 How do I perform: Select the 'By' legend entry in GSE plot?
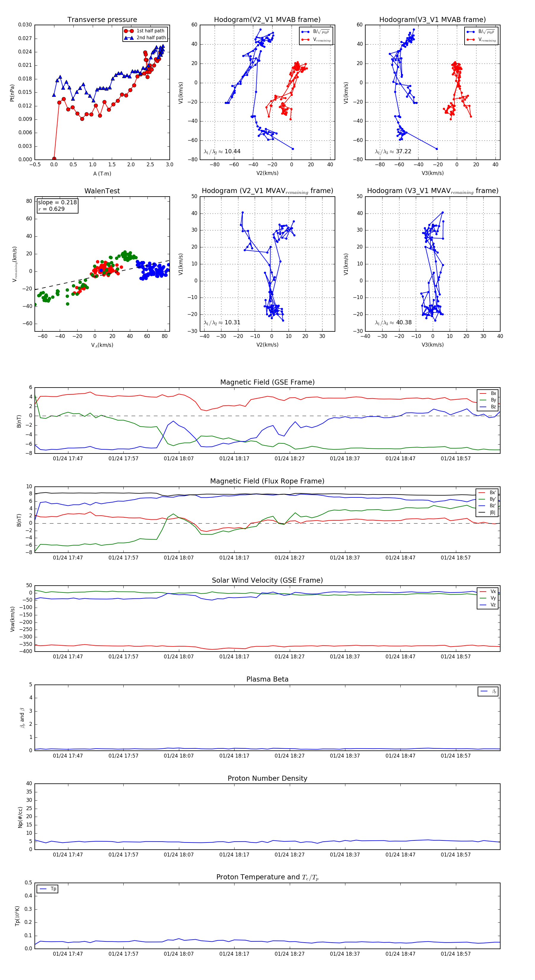pyautogui.click(x=488, y=400)
